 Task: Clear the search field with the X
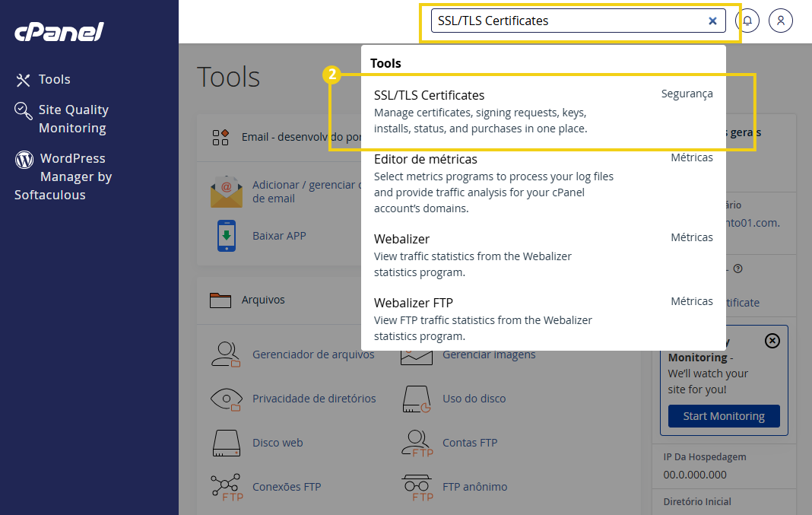712,21
